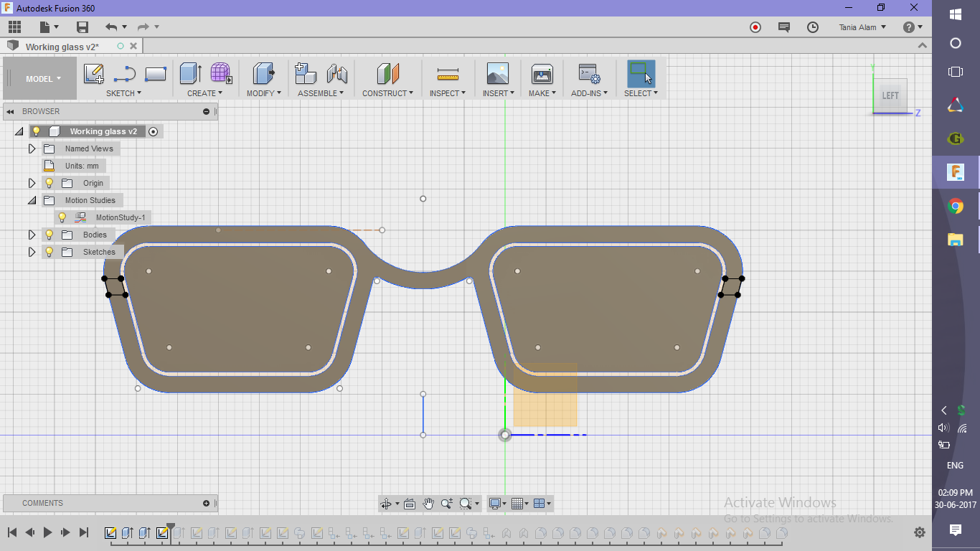Select the Measure ruler icon
This screenshot has width=980, height=551.
tap(448, 73)
